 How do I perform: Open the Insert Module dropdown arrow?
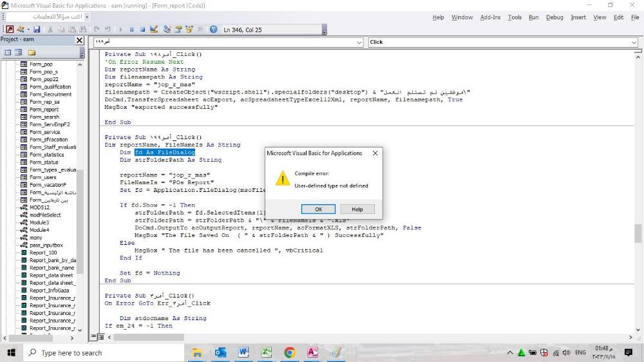28,30
